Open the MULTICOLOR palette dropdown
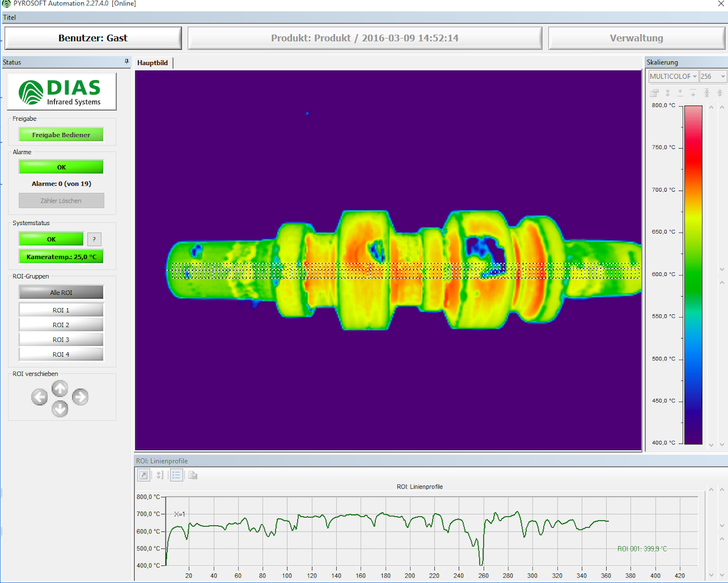The width and height of the screenshot is (728, 583). point(695,76)
